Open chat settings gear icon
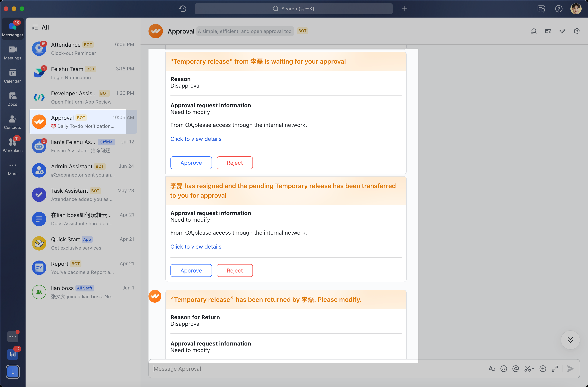The image size is (588, 387). [x=577, y=31]
